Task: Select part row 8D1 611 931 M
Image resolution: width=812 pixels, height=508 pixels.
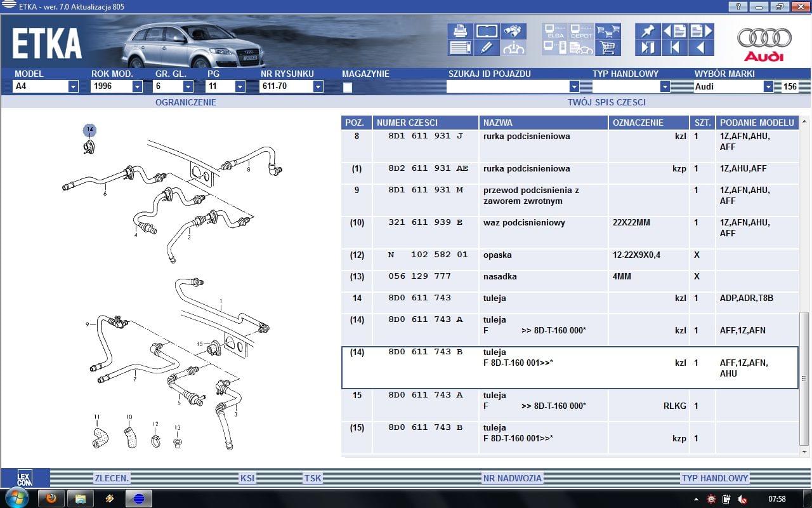Action: coord(570,200)
